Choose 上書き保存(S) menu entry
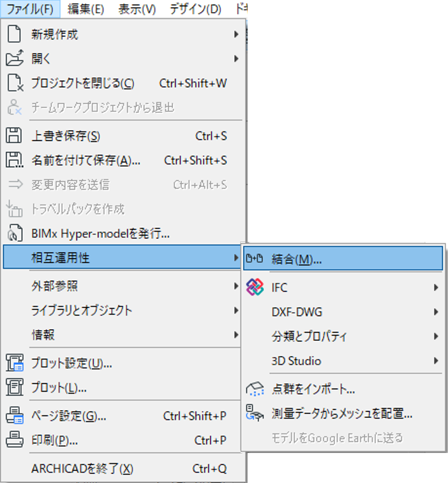448x483 pixels. click(x=123, y=136)
